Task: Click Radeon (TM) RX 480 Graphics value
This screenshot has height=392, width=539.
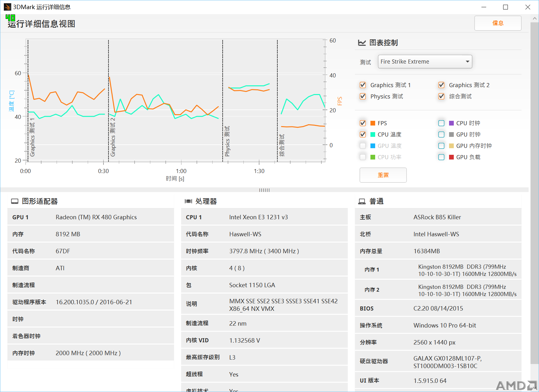Action: [x=96, y=217]
